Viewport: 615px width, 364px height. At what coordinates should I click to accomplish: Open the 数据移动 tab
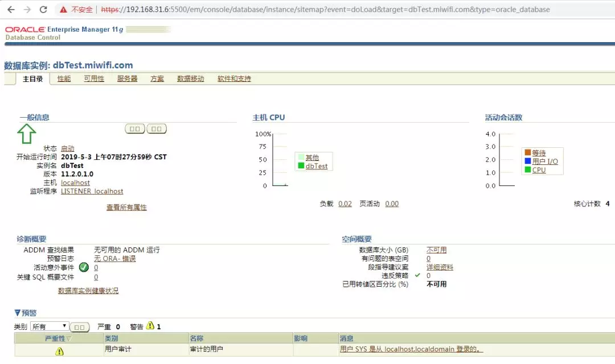pos(191,78)
